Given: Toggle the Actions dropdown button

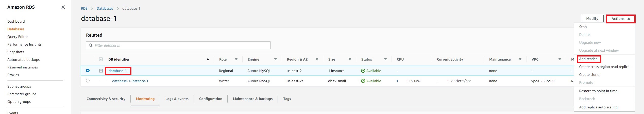Looking at the screenshot, I should [x=621, y=19].
